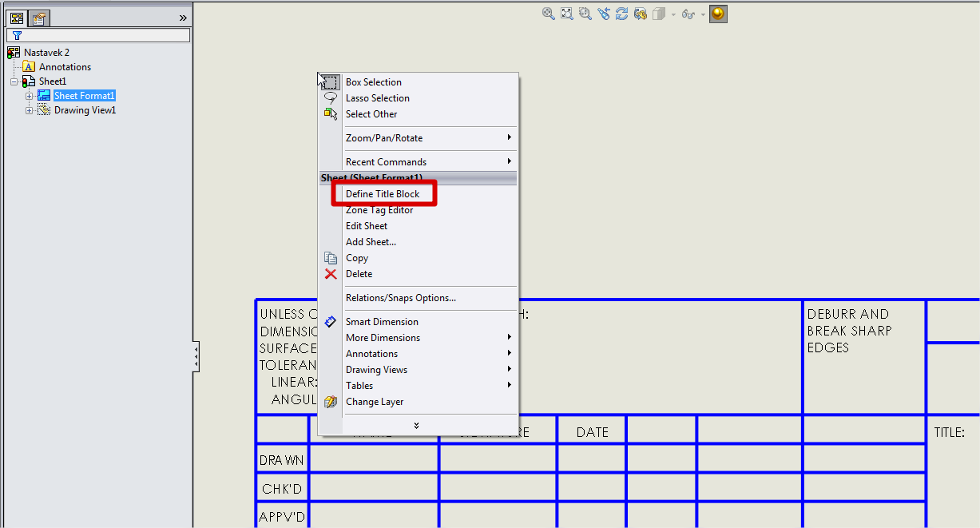Click the Zoom to Fit icon

(566, 14)
